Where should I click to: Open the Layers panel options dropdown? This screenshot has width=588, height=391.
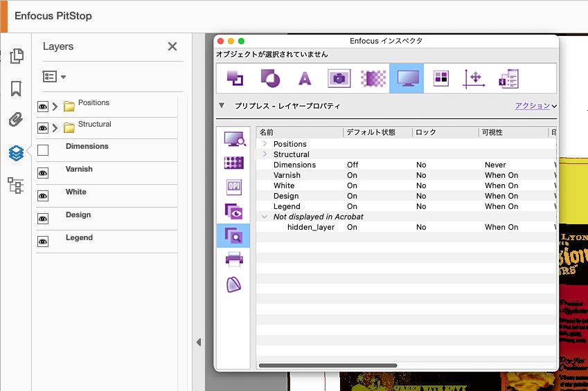pyautogui.click(x=54, y=77)
